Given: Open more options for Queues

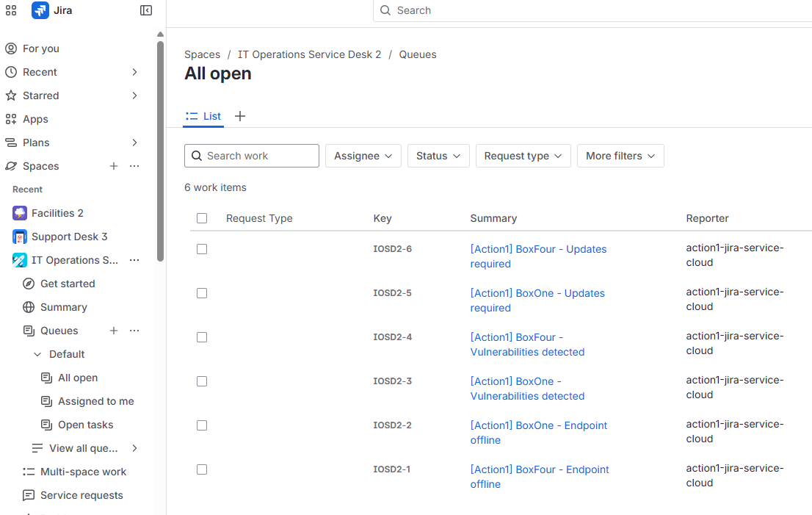Looking at the screenshot, I should [x=134, y=331].
